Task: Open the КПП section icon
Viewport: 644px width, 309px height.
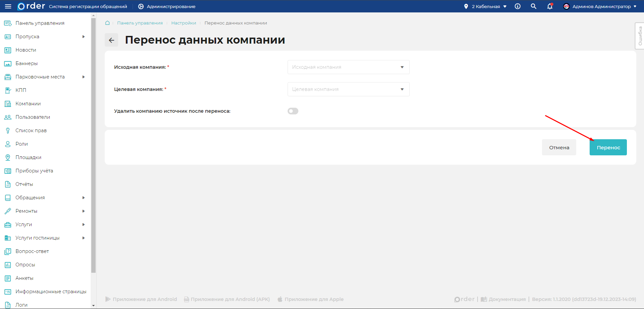Action: (x=8, y=90)
